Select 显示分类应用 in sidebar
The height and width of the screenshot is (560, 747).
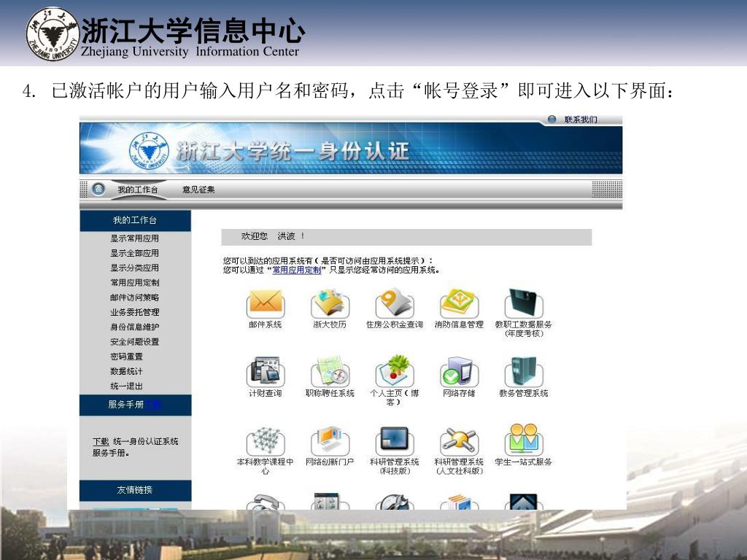[135, 268]
